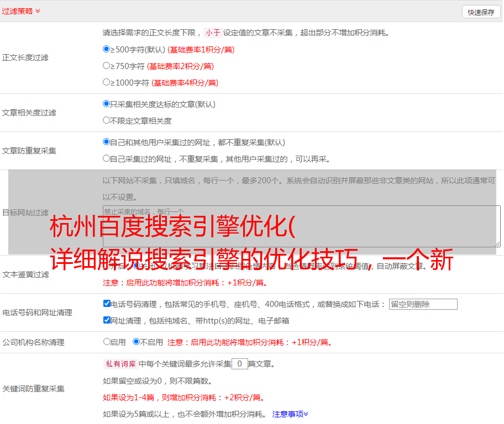Screen dimensions: 504x424
Task: Click the keyword article count field showing 0
Action: coord(239,364)
